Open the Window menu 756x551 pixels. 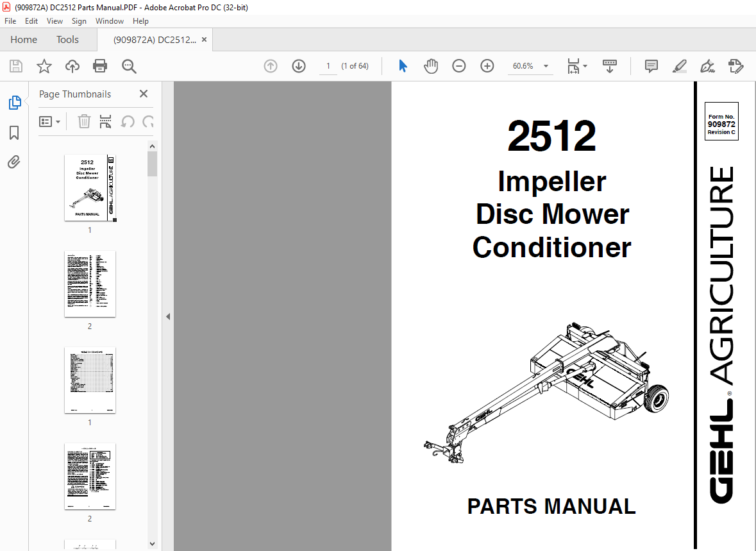pyautogui.click(x=110, y=21)
